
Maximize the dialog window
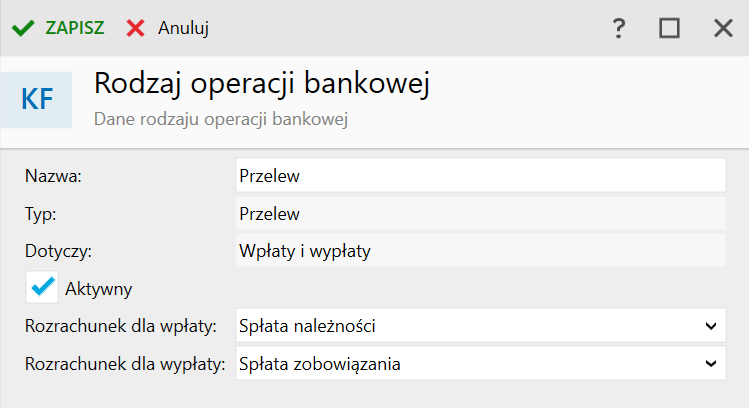[669, 28]
